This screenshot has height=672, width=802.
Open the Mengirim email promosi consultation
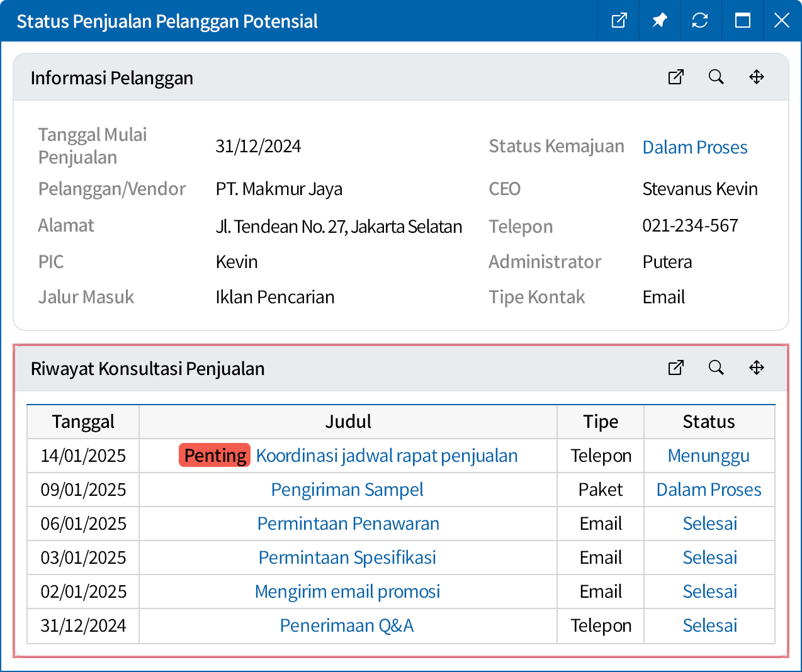coord(347,591)
